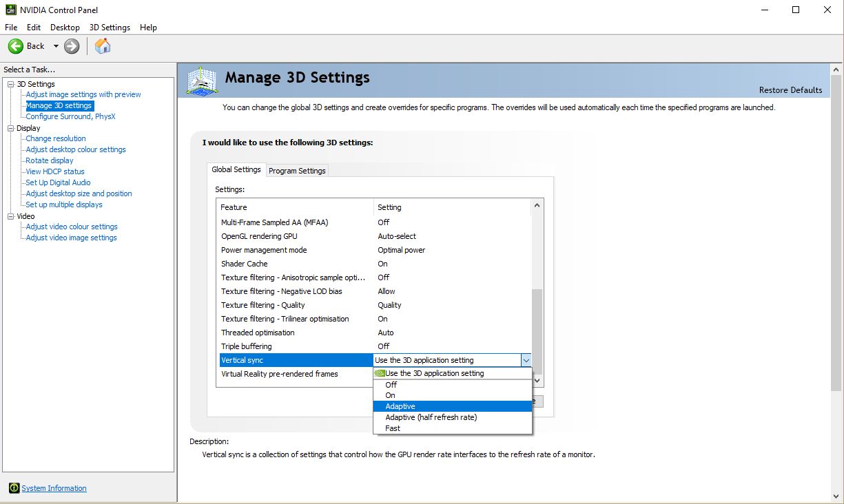Viewport: 844px width, 504px height.
Task: Open Change resolution page
Action: pos(56,138)
